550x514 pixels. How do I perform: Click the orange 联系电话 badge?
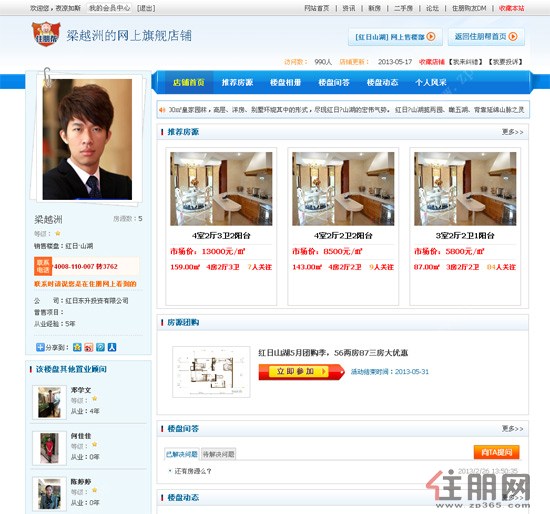coord(43,266)
